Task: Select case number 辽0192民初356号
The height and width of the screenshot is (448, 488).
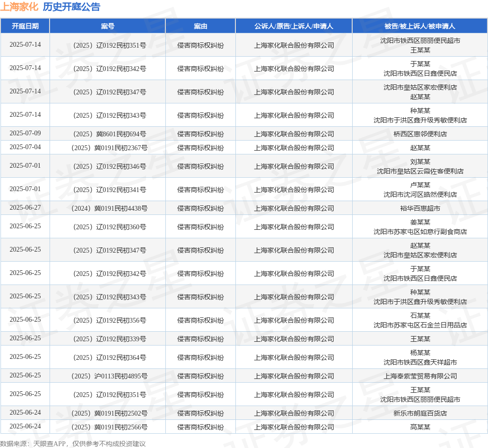Action: tap(110, 320)
